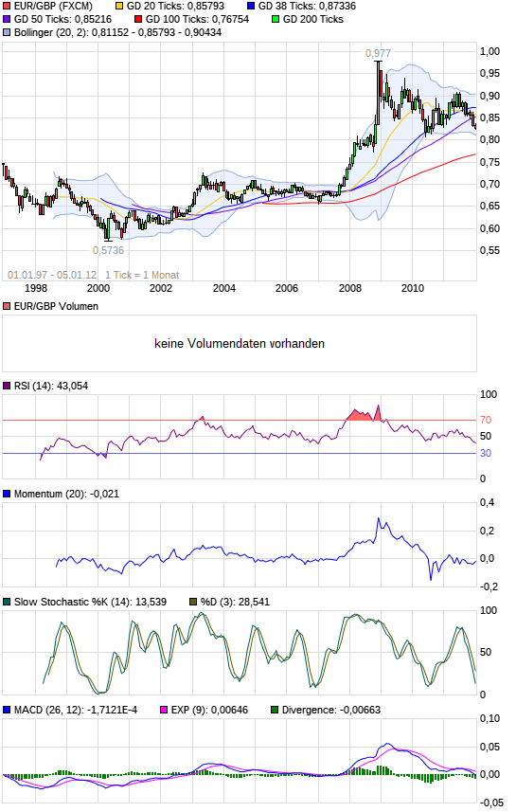This screenshot has height=812, width=516.
Task: Click the 0,85 price axis label
Action: (489, 117)
